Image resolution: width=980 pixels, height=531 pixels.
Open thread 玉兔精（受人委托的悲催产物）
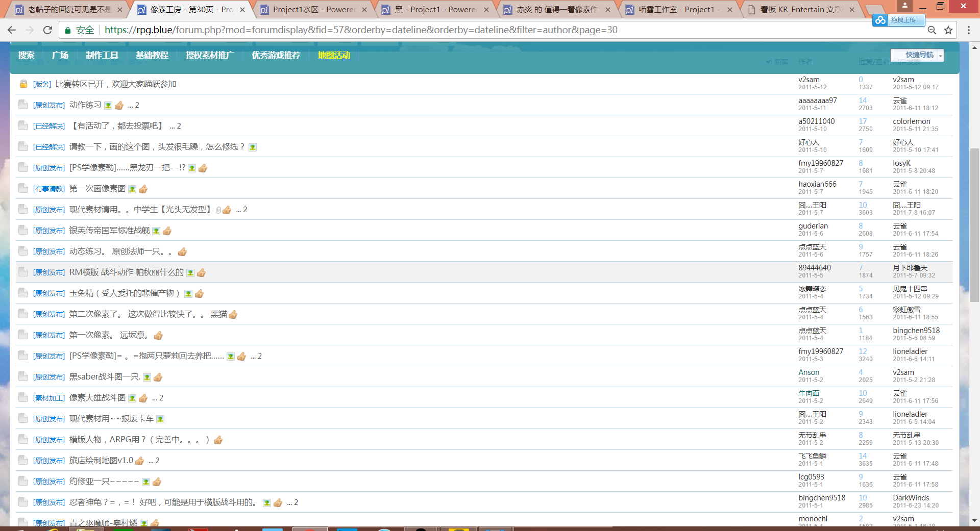(x=125, y=293)
